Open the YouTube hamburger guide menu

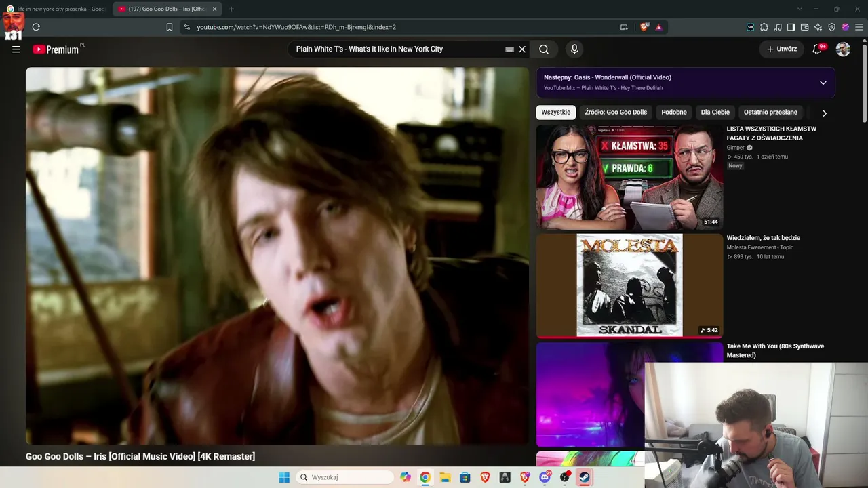(16, 49)
